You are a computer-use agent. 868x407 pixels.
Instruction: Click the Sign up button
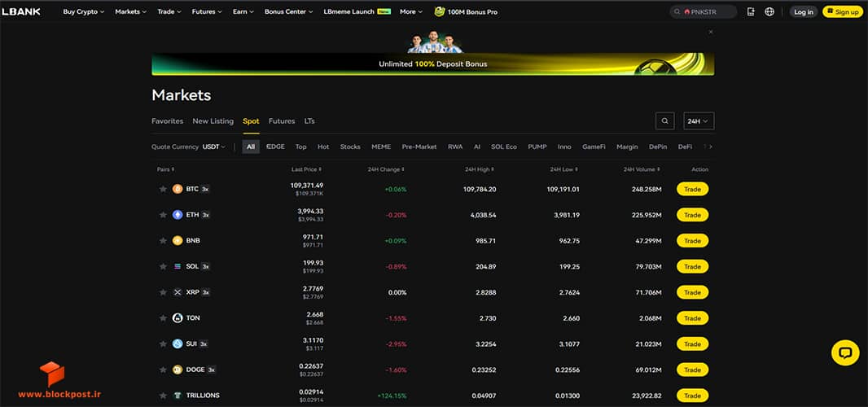(843, 11)
